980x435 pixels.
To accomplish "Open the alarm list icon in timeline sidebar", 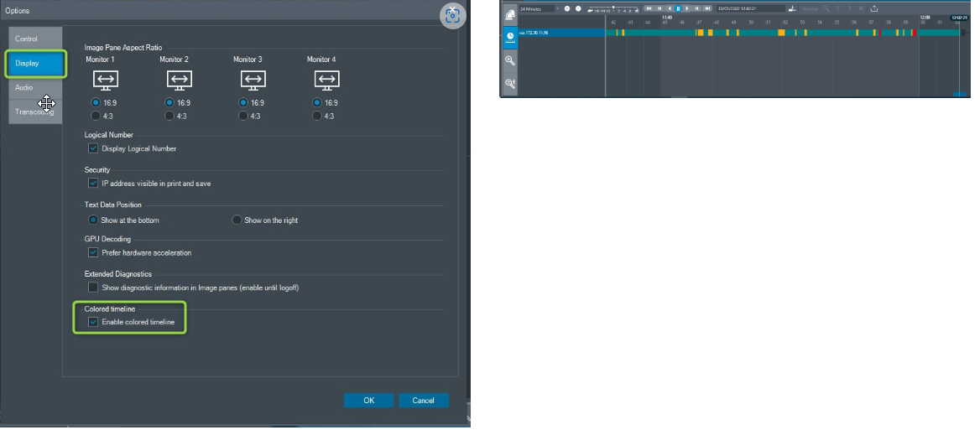I will (510, 13).
